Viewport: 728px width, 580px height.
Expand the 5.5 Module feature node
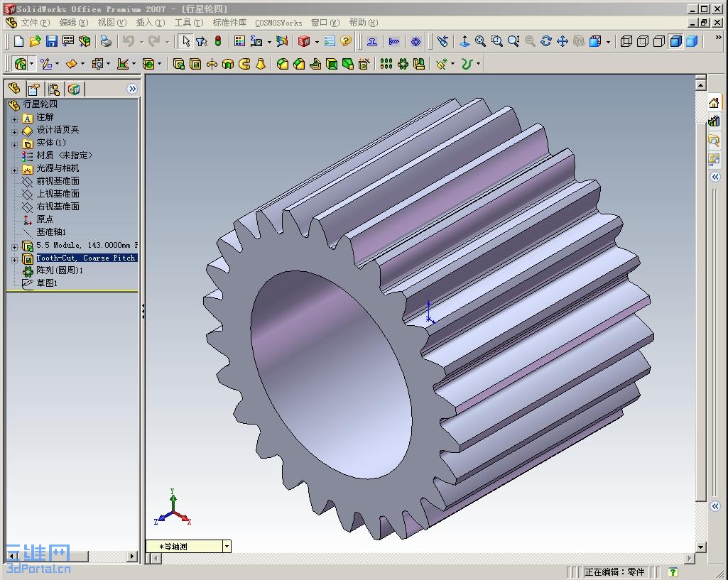14,247
